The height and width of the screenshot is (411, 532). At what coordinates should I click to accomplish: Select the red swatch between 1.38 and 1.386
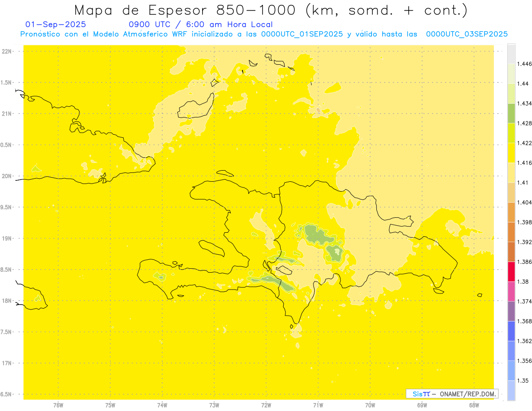511,271
